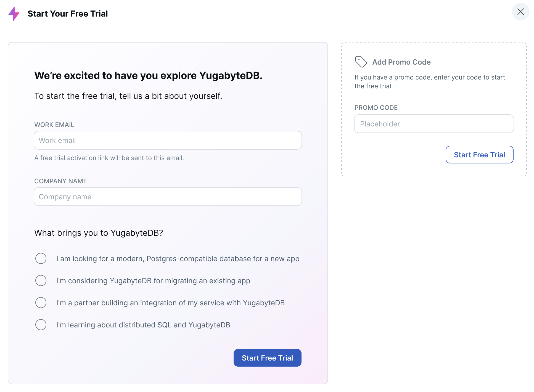Viewport: 534px width, 392px height.
Task: Click the promo code tag icon
Action: point(361,61)
